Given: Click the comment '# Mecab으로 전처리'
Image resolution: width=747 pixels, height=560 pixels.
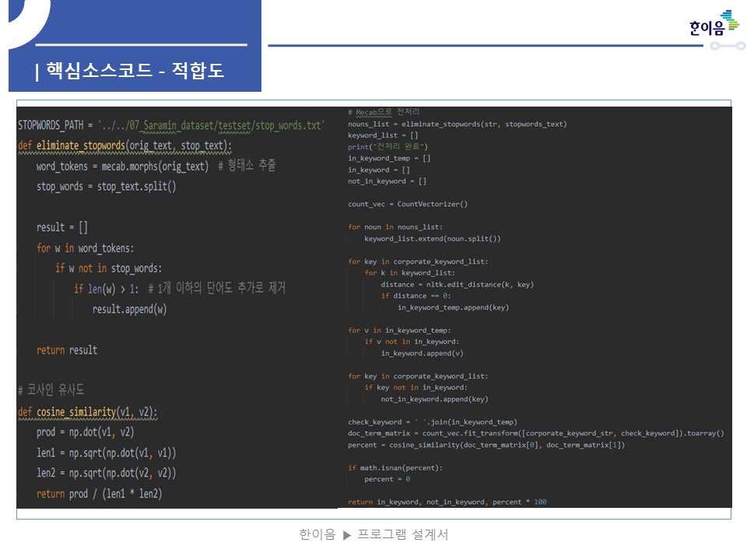Looking at the screenshot, I should (x=384, y=112).
